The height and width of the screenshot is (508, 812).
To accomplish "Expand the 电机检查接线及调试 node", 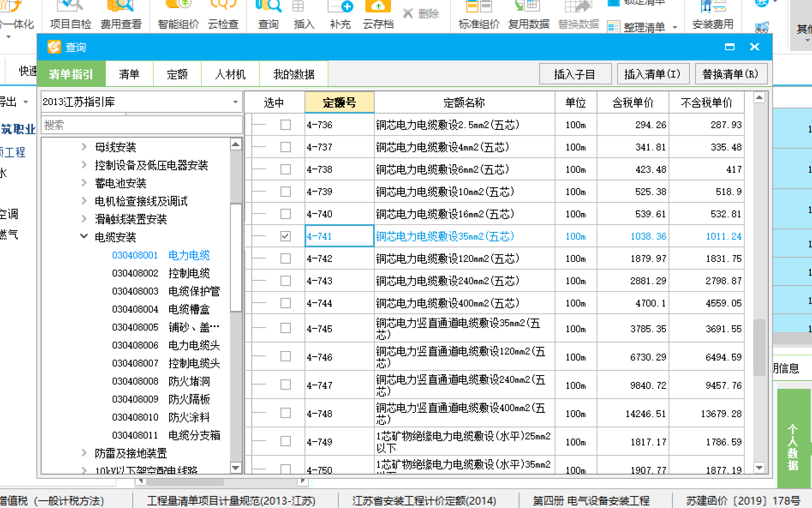I will coord(84,201).
